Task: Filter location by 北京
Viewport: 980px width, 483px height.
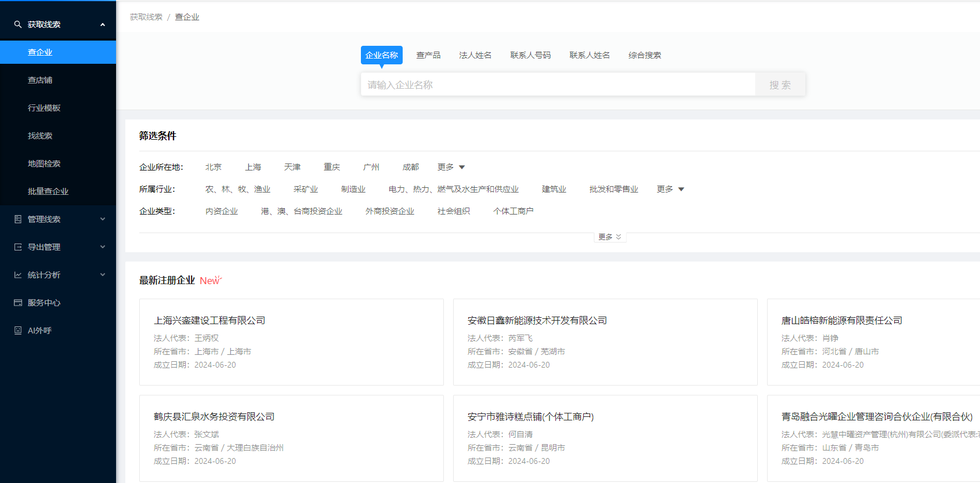Action: [214, 167]
